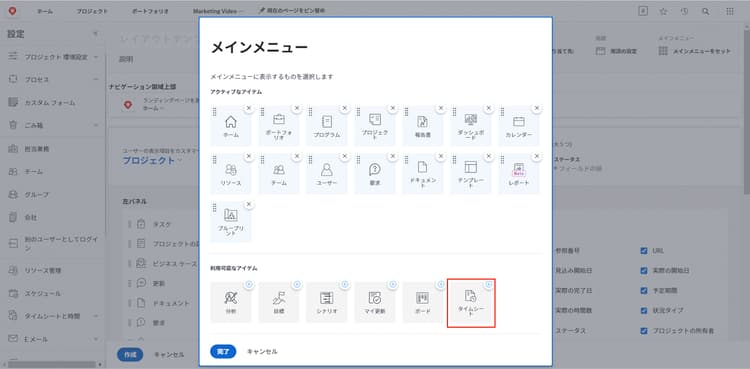Remove ポートフォリオ from the active items
This screenshot has width=750, height=369.
click(297, 109)
